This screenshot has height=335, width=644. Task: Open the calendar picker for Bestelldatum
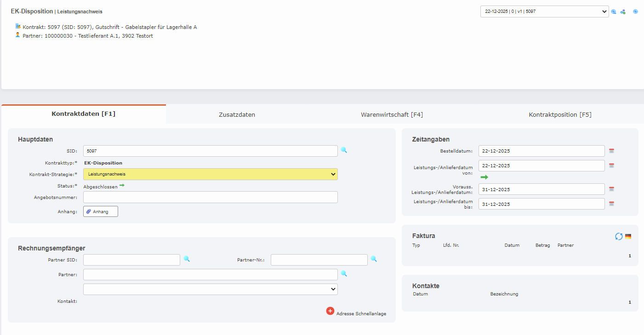(611, 151)
